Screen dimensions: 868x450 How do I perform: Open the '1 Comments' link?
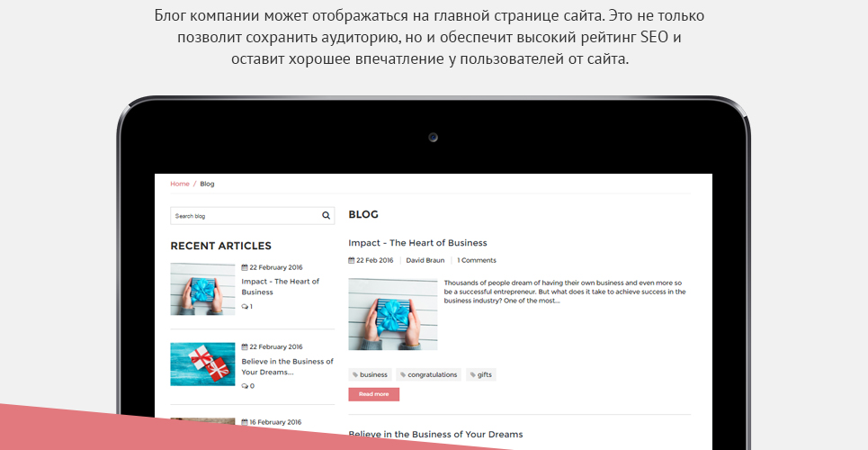point(477,260)
